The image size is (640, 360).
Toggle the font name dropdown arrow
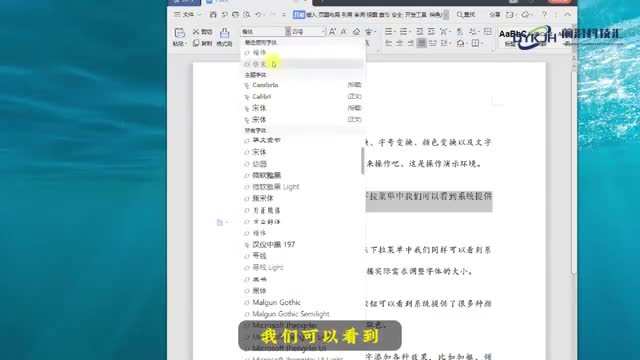pyautogui.click(x=288, y=31)
